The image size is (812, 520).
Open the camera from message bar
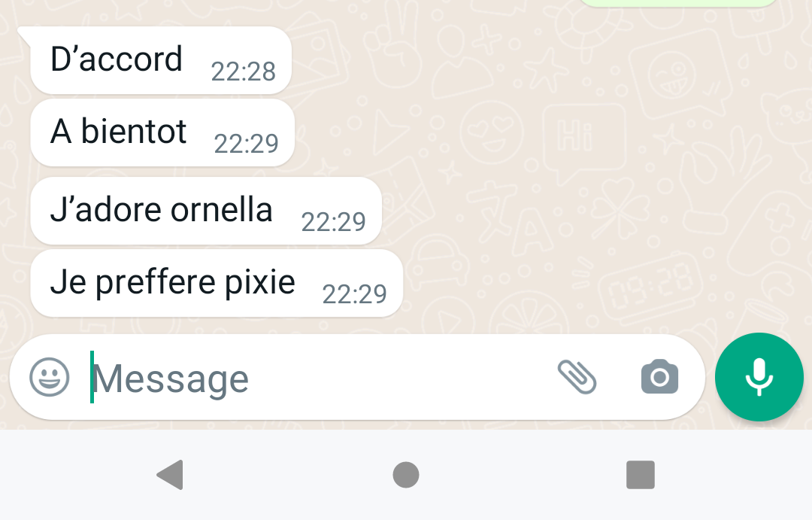(x=659, y=377)
